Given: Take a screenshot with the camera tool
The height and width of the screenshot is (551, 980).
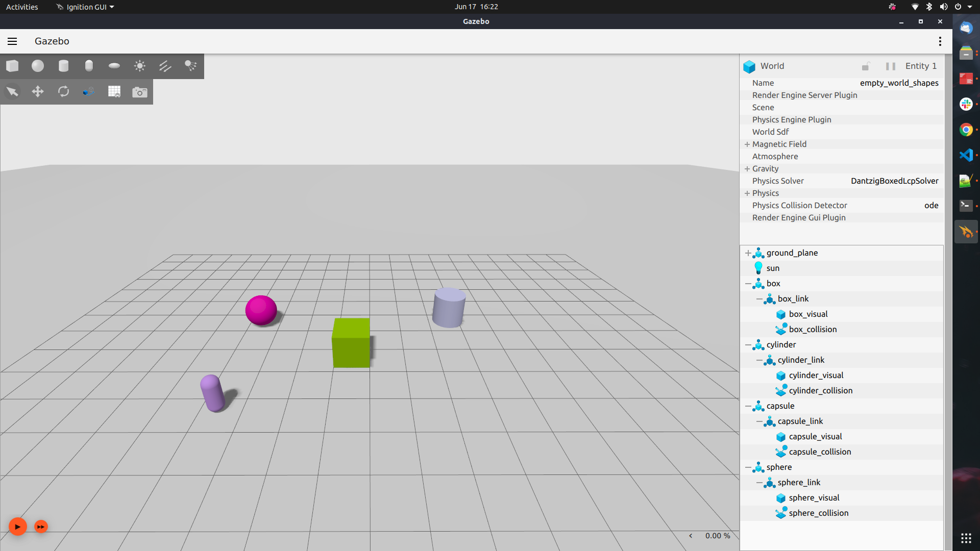Looking at the screenshot, I should pos(140,92).
